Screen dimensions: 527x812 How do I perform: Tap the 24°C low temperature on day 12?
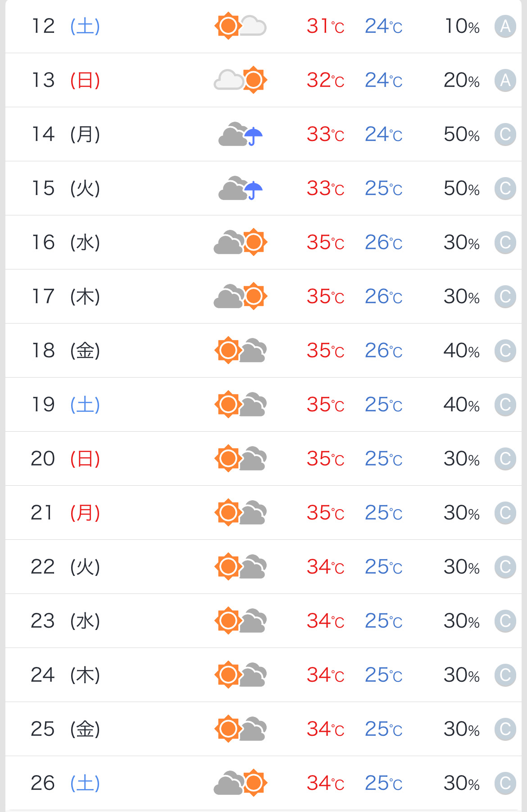coord(384,26)
